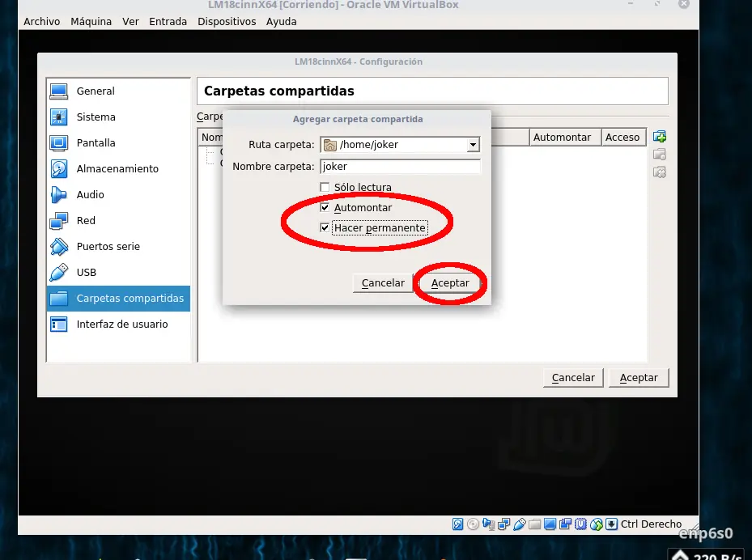The height and width of the screenshot is (560, 752).
Task: Click the network adapters status bar icon
Action: 502,524
